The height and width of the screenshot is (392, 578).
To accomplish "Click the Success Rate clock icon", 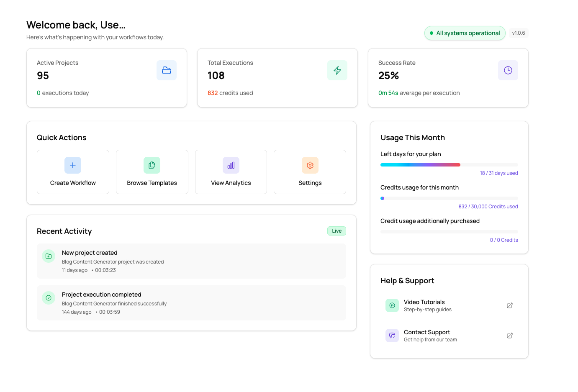I will click(x=508, y=70).
